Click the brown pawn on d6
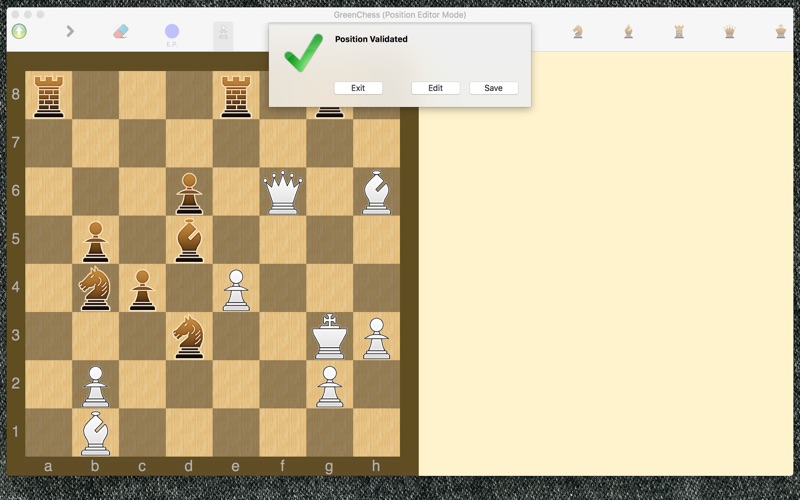 click(x=189, y=193)
